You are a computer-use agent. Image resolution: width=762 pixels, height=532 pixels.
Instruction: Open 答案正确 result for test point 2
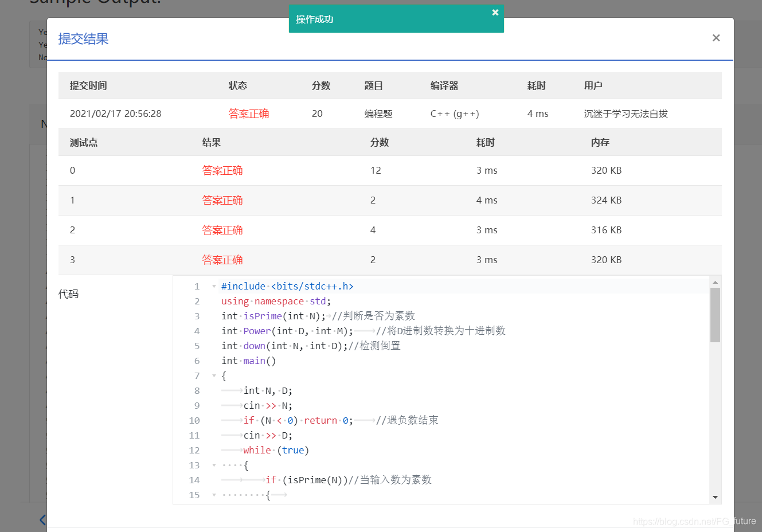(x=222, y=230)
